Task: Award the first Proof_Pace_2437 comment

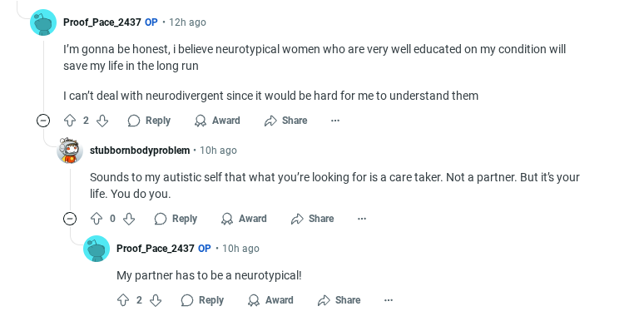Action: (217, 121)
